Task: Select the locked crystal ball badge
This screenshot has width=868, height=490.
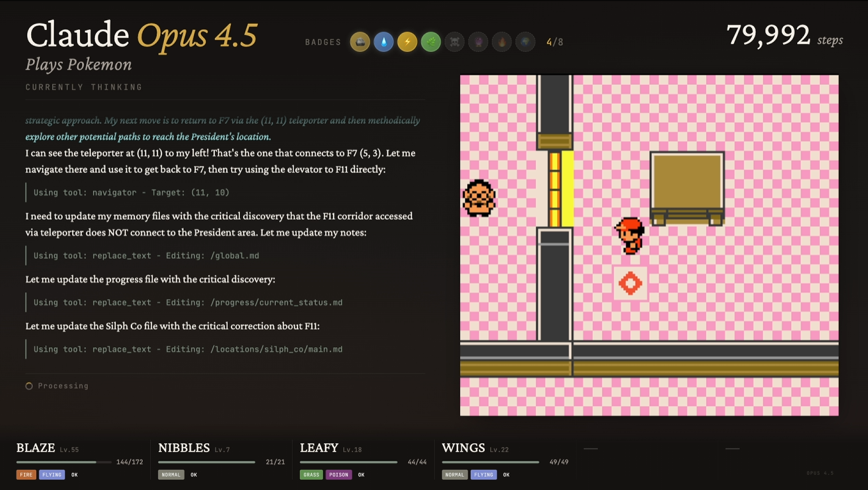Action: click(x=478, y=42)
